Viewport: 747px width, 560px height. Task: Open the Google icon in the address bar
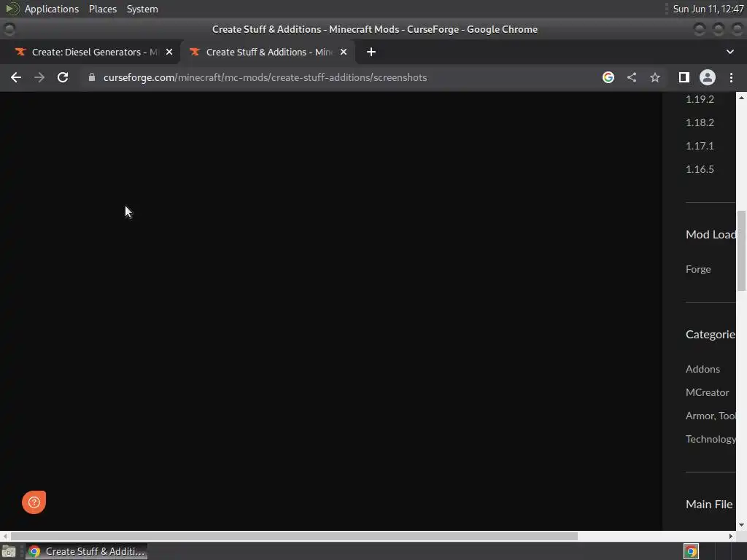(x=608, y=77)
